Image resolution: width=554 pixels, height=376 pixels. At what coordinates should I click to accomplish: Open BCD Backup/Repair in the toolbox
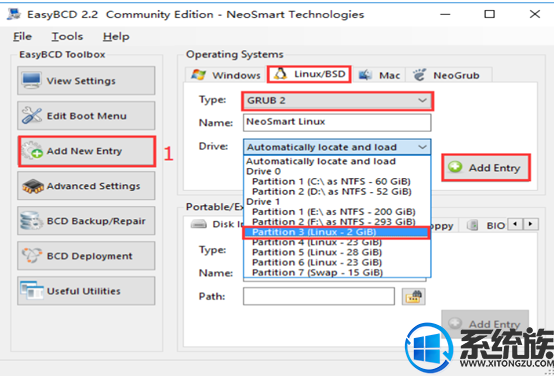click(x=86, y=221)
